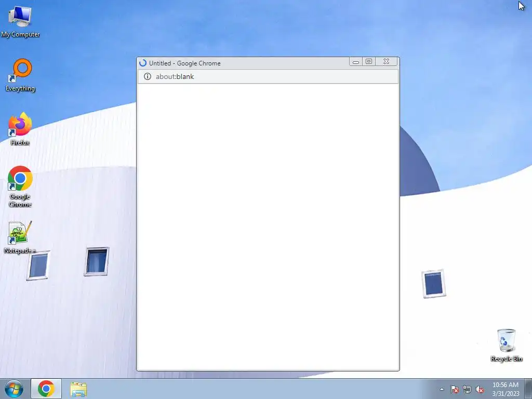
Task: Click the about:blank address bar
Action: coord(268,76)
